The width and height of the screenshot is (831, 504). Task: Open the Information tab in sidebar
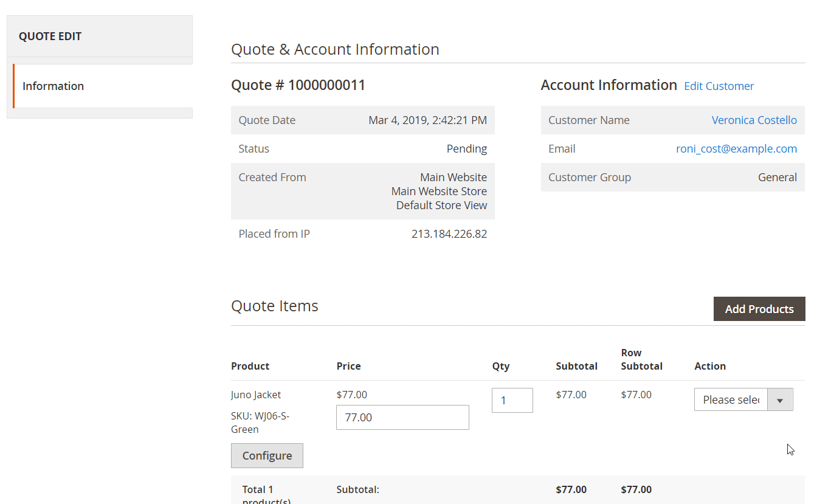pos(53,86)
